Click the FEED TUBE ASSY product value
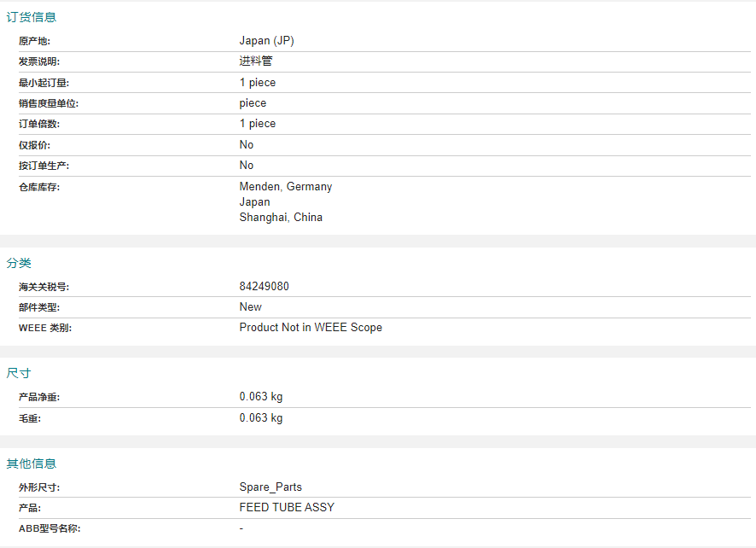Image resolution: width=756 pixels, height=548 pixels. point(287,508)
